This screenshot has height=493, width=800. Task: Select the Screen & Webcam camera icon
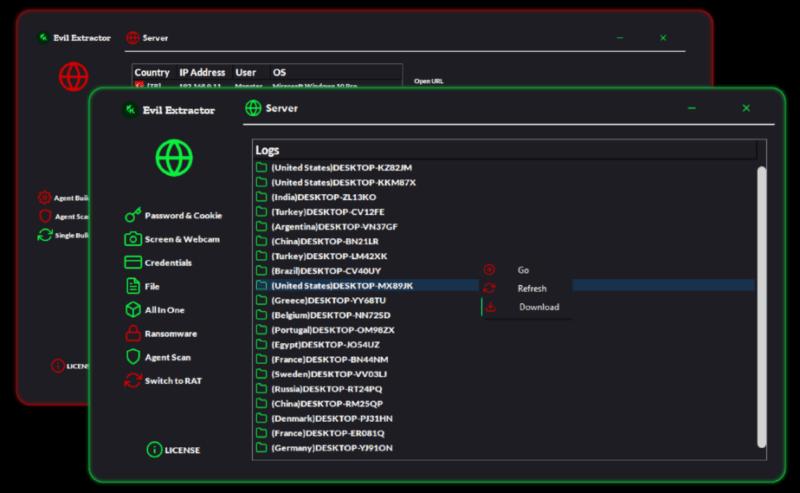pos(132,239)
